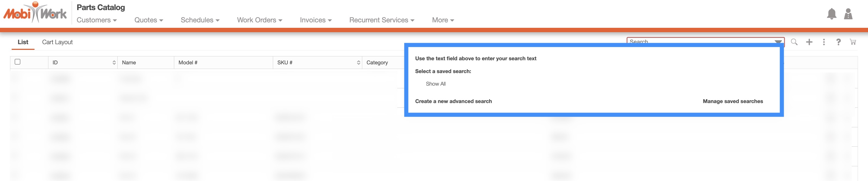Sort the table by ID column

pos(114,62)
